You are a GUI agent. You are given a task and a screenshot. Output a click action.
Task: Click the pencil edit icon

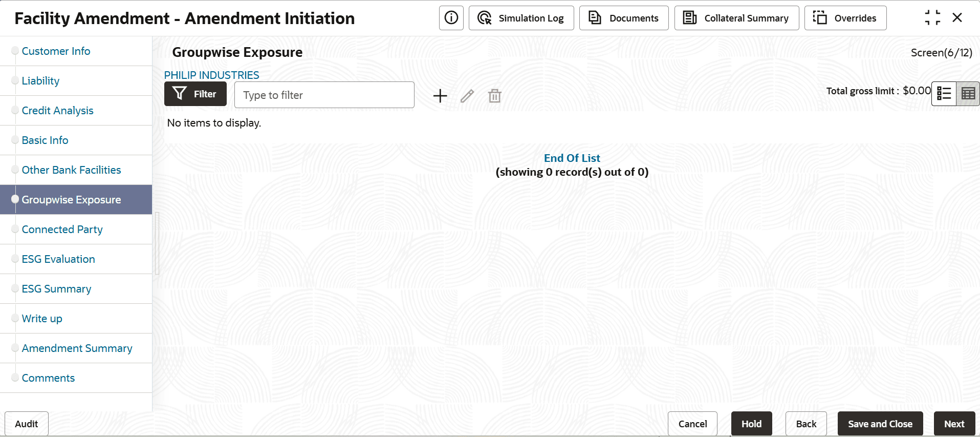tap(467, 96)
